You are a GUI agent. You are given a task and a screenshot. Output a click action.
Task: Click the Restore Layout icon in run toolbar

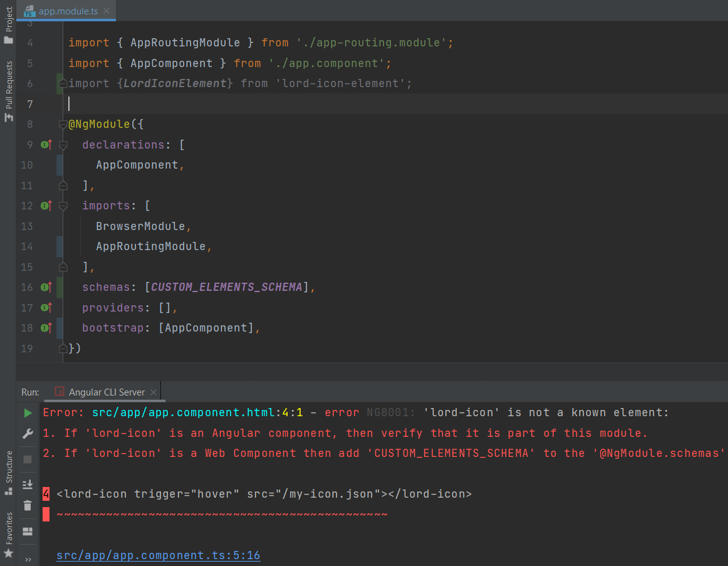click(28, 531)
